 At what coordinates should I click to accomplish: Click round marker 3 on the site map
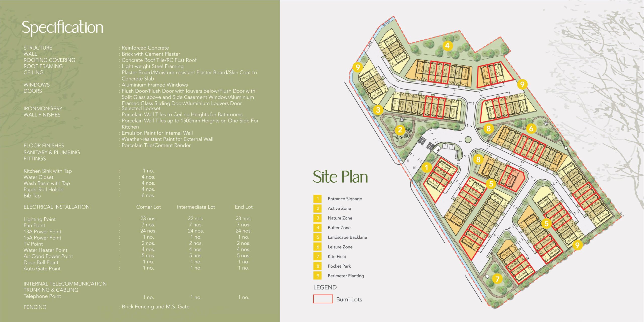click(x=378, y=110)
